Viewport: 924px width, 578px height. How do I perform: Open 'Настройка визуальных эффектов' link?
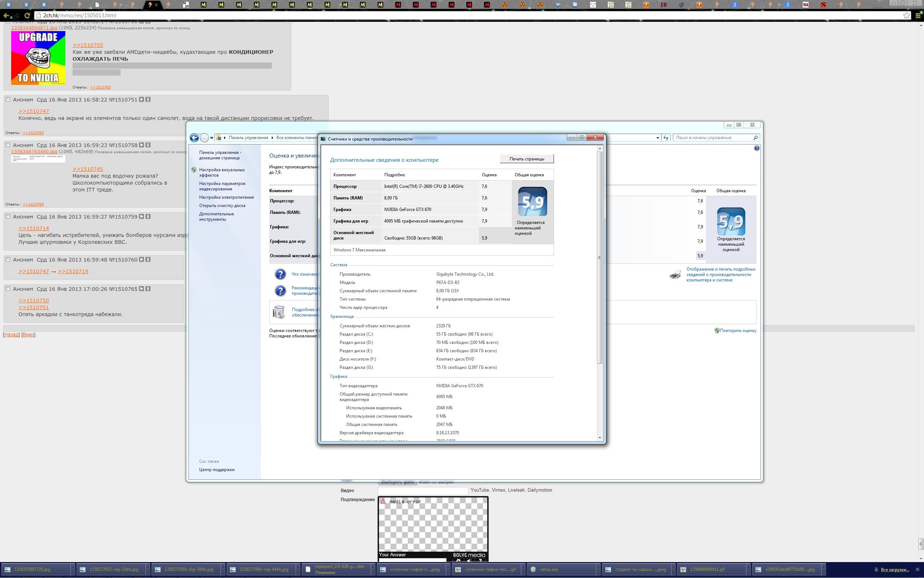[x=222, y=172]
